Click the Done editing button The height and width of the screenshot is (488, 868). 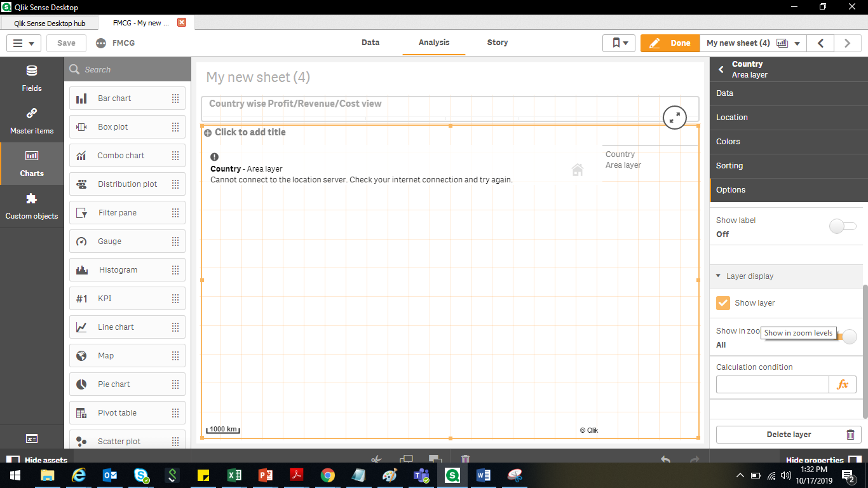coord(670,43)
